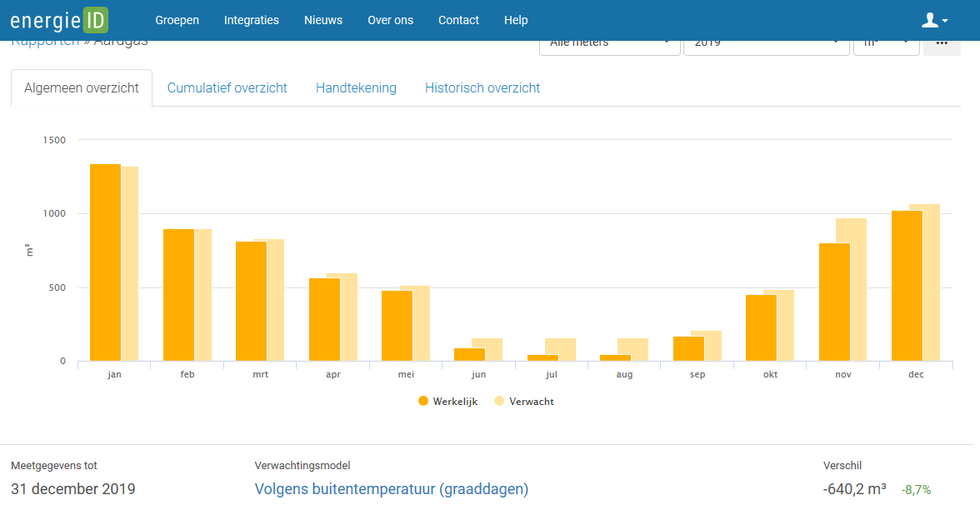Click the Werkelijk bar for apr
This screenshot has height=505, width=980.
pyautogui.click(x=324, y=319)
